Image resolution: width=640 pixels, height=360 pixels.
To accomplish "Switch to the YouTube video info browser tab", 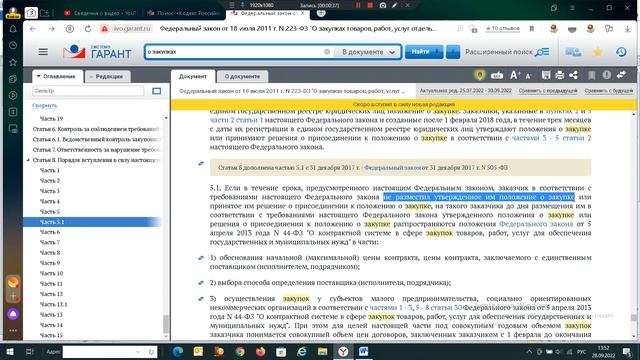I will pyautogui.click(x=101, y=13).
